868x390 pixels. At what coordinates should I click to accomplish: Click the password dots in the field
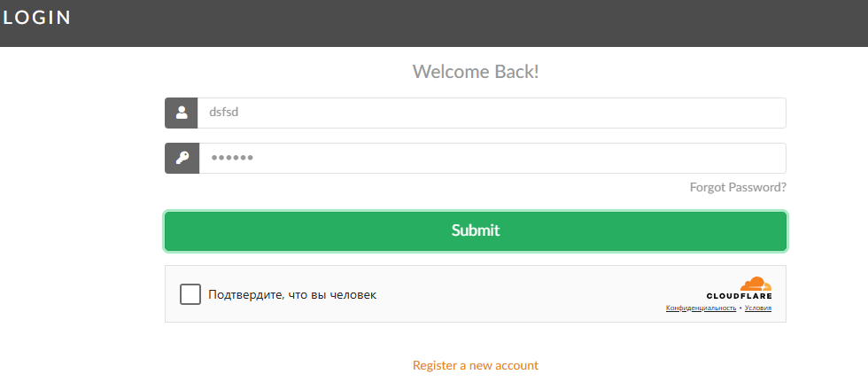(232, 158)
